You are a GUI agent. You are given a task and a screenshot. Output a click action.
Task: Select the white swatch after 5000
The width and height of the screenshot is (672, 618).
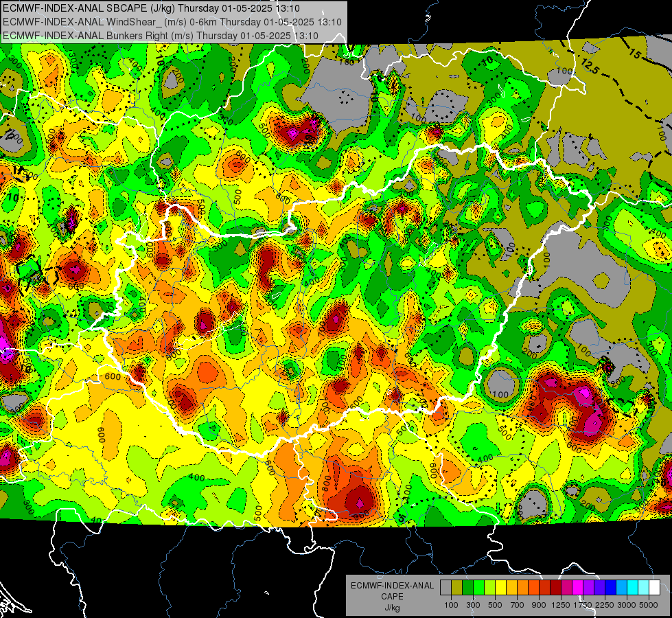pyautogui.click(x=654, y=587)
